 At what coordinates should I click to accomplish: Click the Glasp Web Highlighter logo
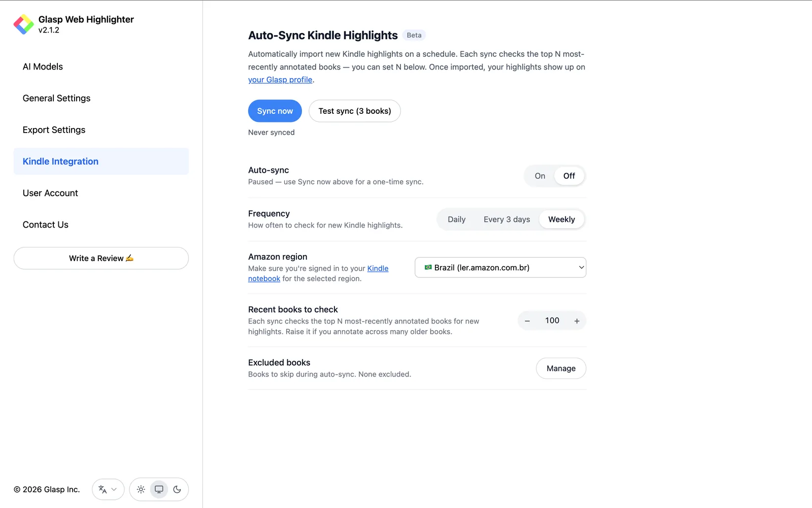tap(24, 24)
